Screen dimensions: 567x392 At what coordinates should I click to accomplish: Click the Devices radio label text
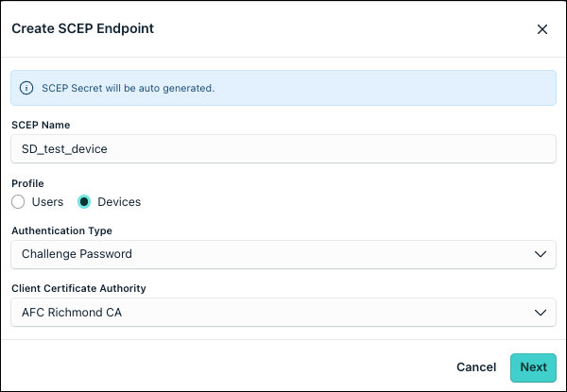[119, 201]
